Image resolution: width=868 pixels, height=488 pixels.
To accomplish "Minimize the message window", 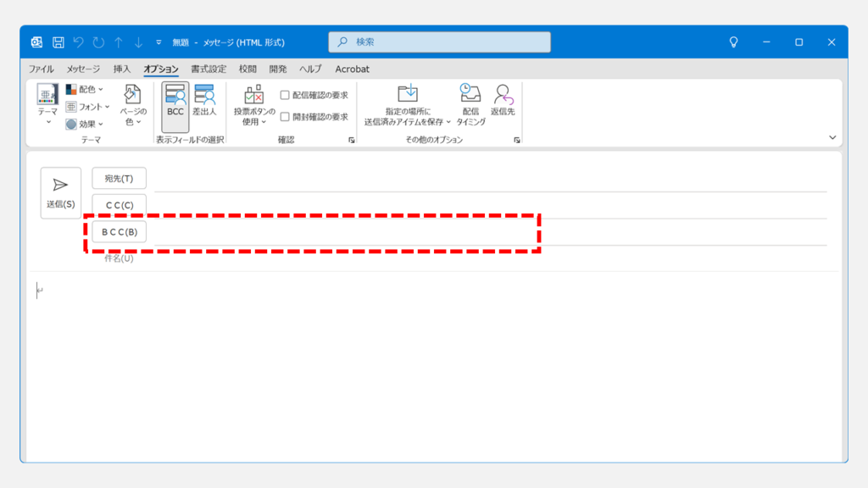I will click(x=766, y=42).
